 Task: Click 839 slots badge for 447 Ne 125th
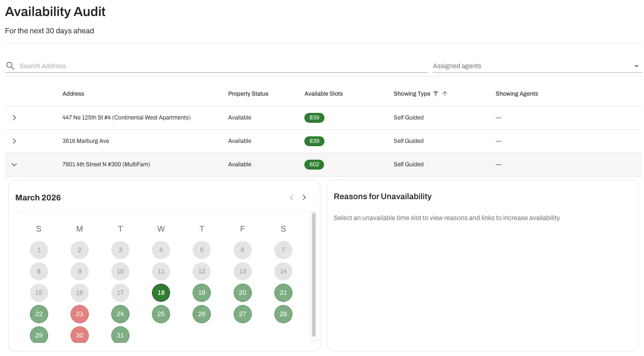(314, 118)
